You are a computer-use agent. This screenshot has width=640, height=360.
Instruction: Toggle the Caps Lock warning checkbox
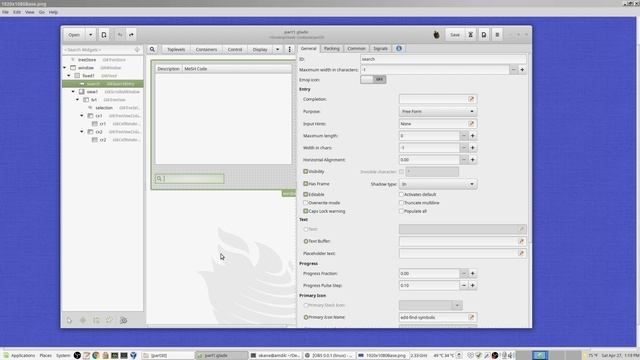[305, 211]
